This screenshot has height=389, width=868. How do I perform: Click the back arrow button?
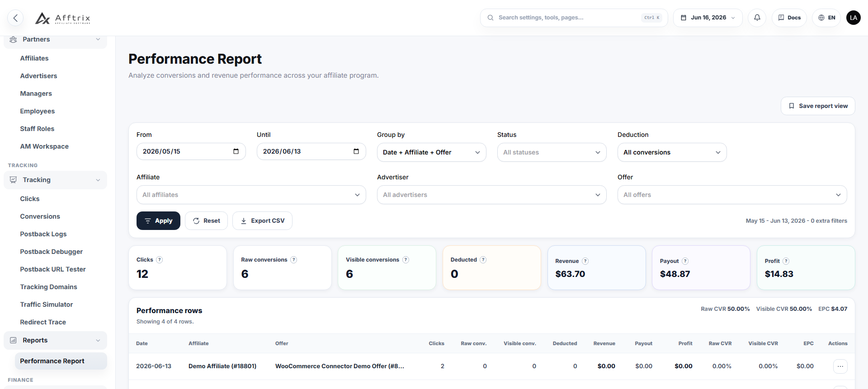tap(15, 18)
